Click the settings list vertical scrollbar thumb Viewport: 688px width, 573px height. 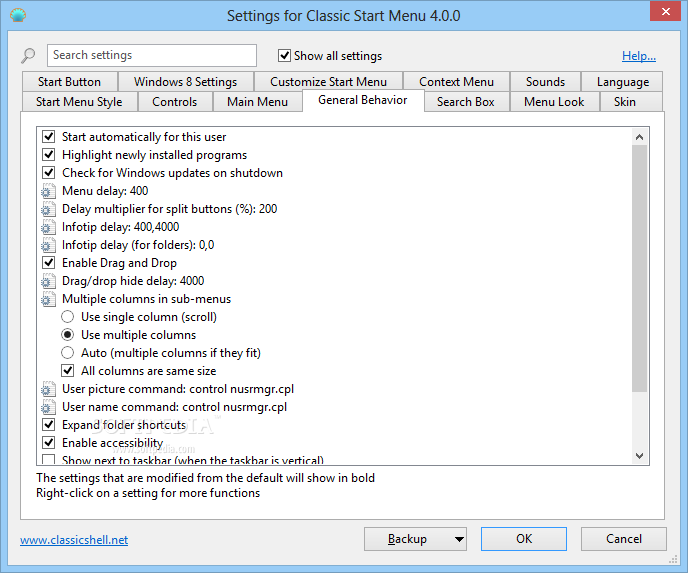tap(640, 269)
